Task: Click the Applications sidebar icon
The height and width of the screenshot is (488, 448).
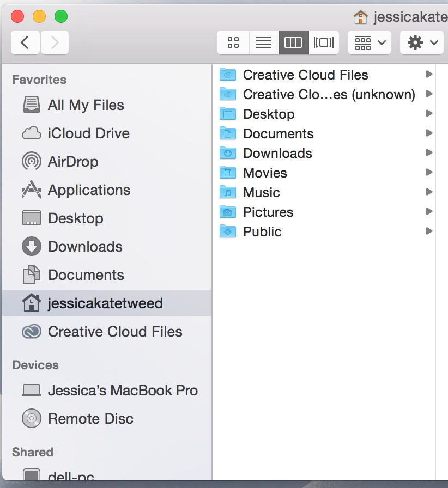Action: (32, 190)
